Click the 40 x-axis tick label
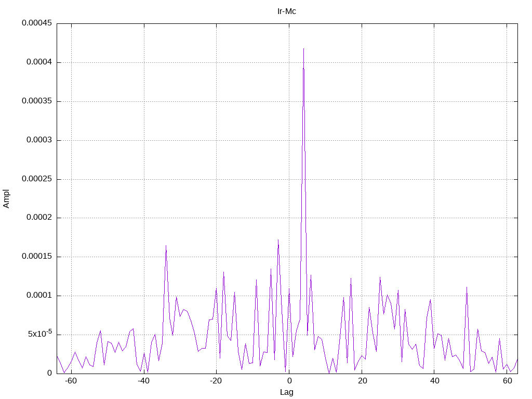This screenshot has height=399, width=532. [435, 381]
